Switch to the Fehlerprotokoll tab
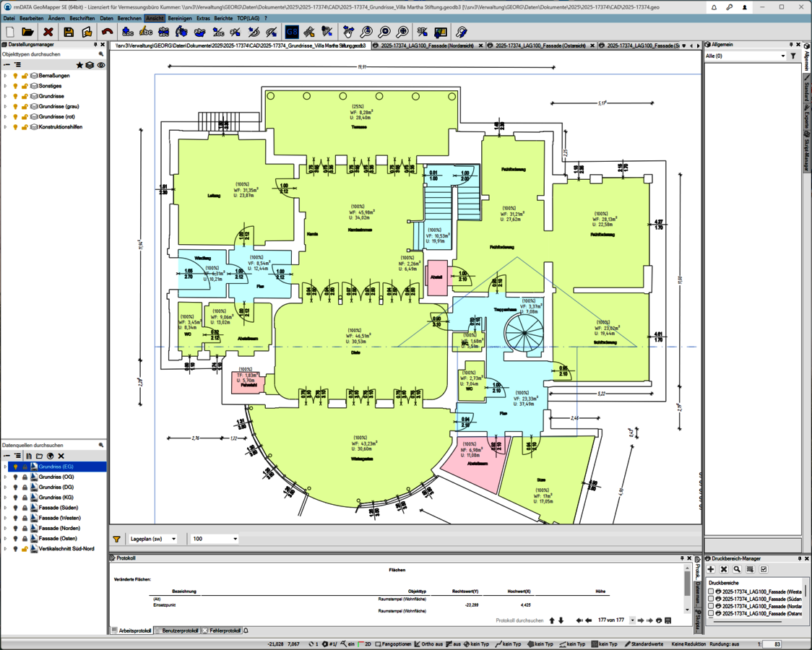This screenshot has width=812, height=650. click(x=225, y=630)
